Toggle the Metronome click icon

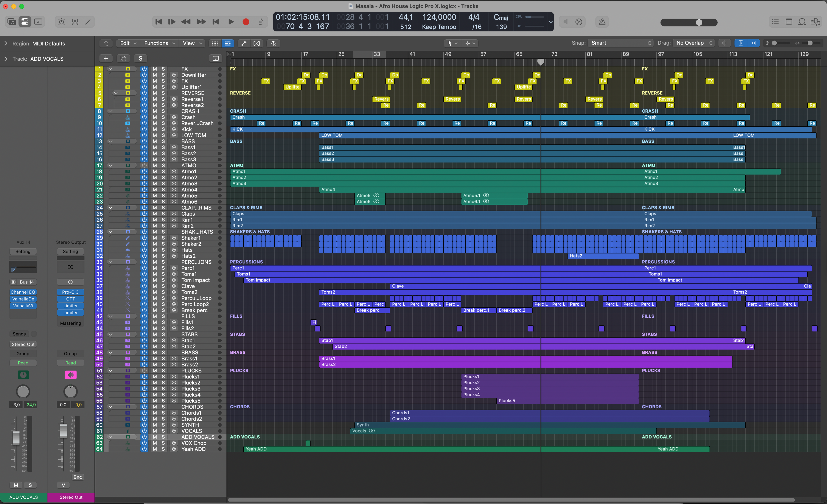point(602,22)
